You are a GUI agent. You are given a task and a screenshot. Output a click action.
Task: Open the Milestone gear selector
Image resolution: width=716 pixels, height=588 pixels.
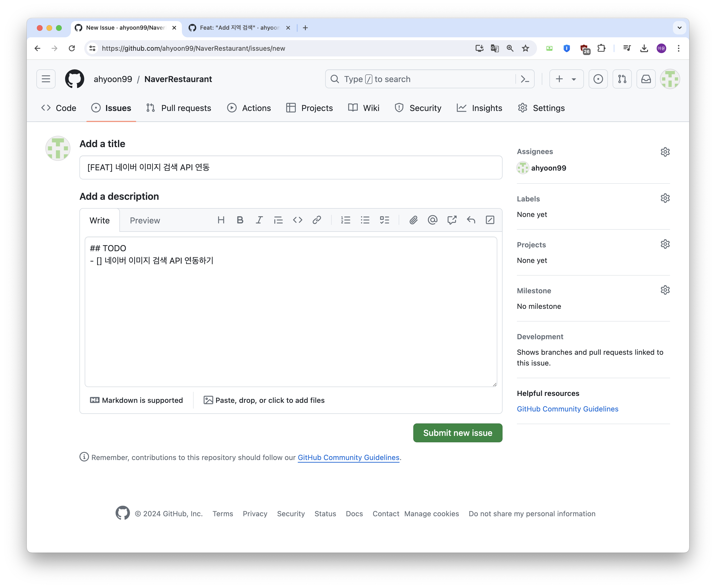(x=665, y=290)
